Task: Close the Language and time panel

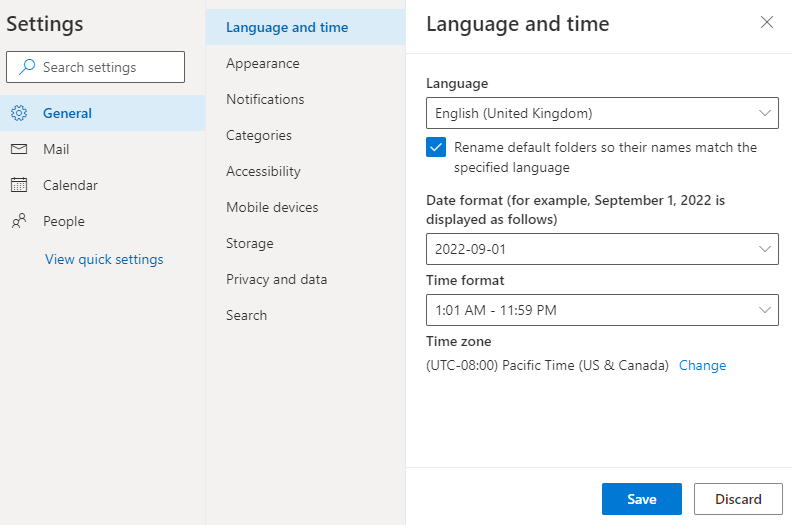Action: coord(767,22)
